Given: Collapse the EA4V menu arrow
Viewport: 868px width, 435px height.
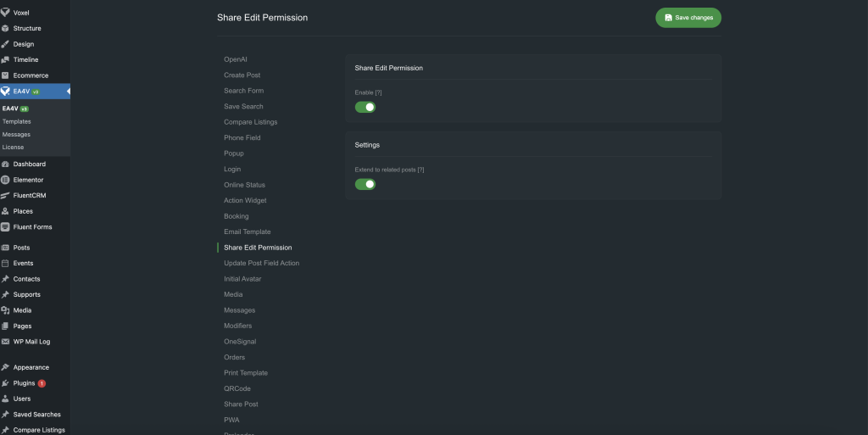Looking at the screenshot, I should point(67,92).
